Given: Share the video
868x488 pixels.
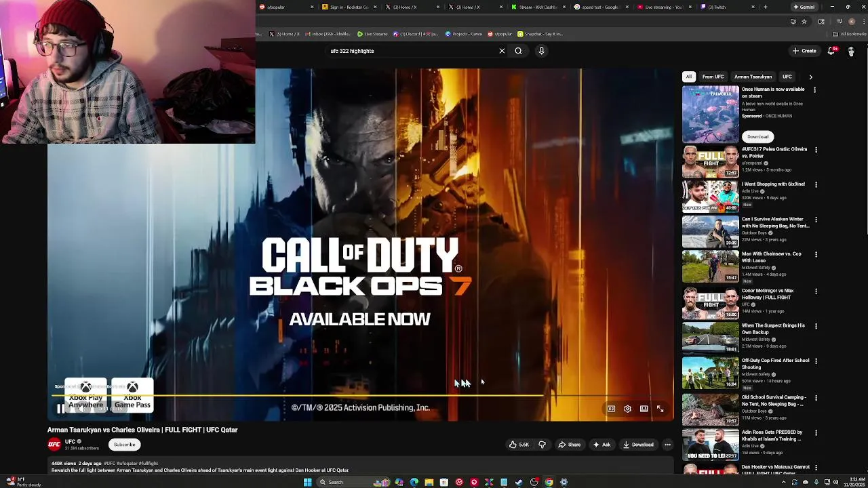Looking at the screenshot, I should (x=569, y=445).
